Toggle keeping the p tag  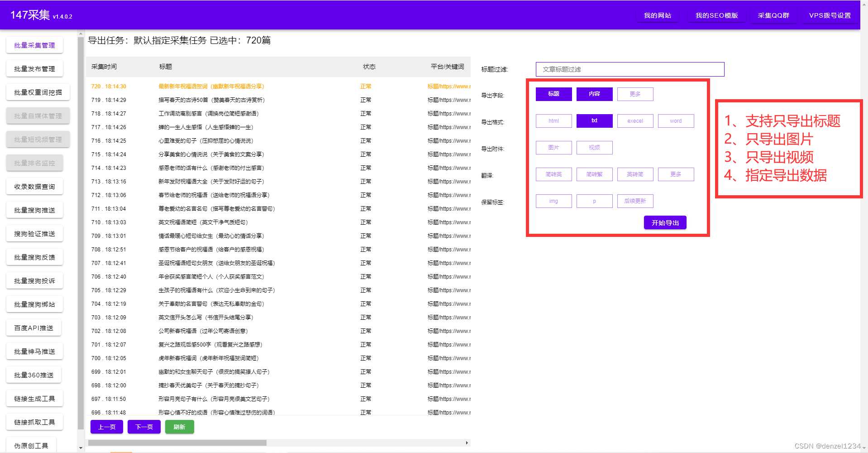tap(595, 201)
